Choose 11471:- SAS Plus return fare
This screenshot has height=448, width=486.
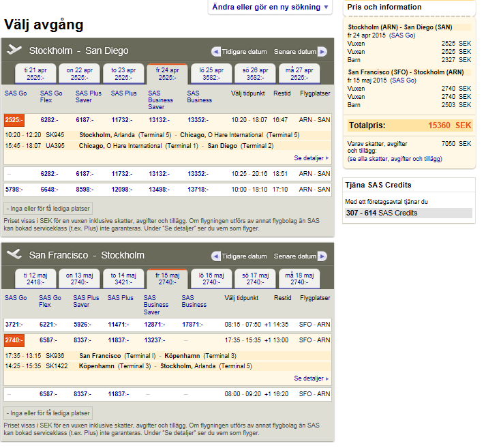coord(119,325)
